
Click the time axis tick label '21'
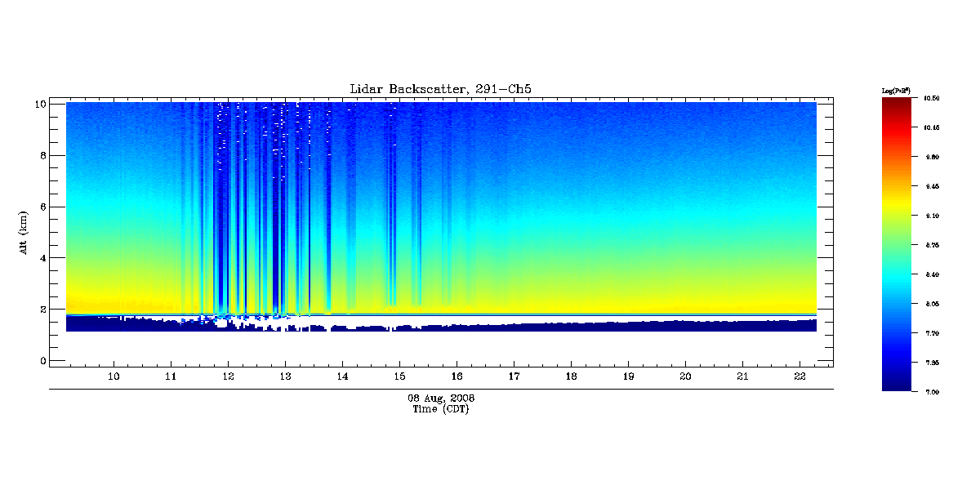[x=743, y=376]
